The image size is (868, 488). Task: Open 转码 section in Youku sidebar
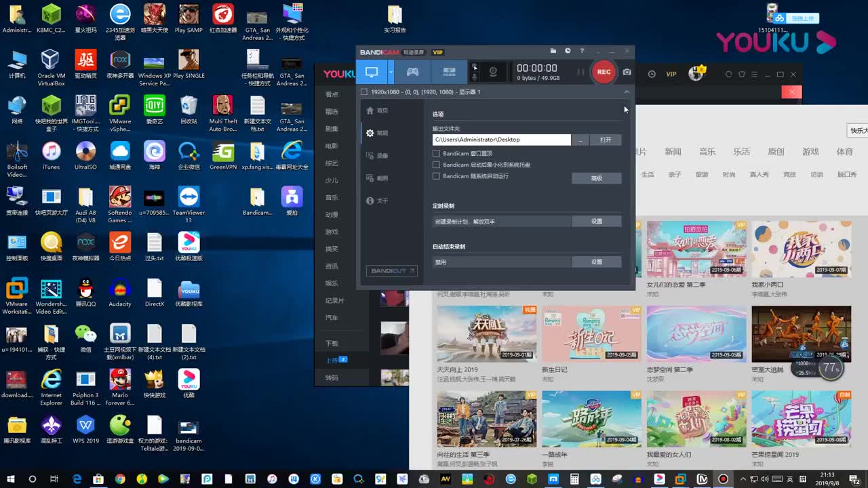[332, 378]
